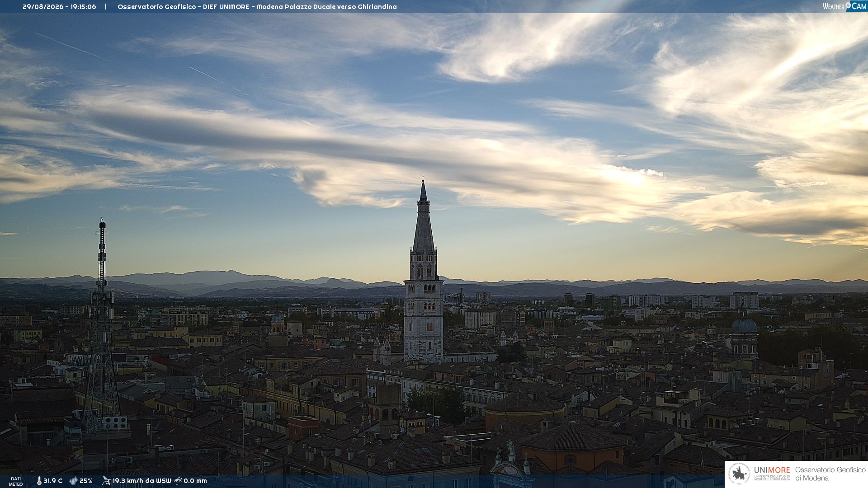Click the 0.0 mm rainfall value

tap(195, 481)
